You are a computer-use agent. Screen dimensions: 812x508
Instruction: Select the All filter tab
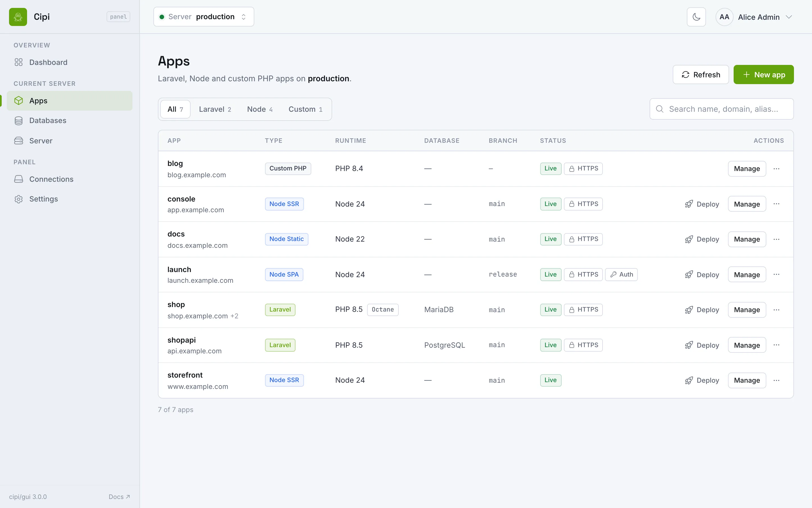(x=175, y=109)
